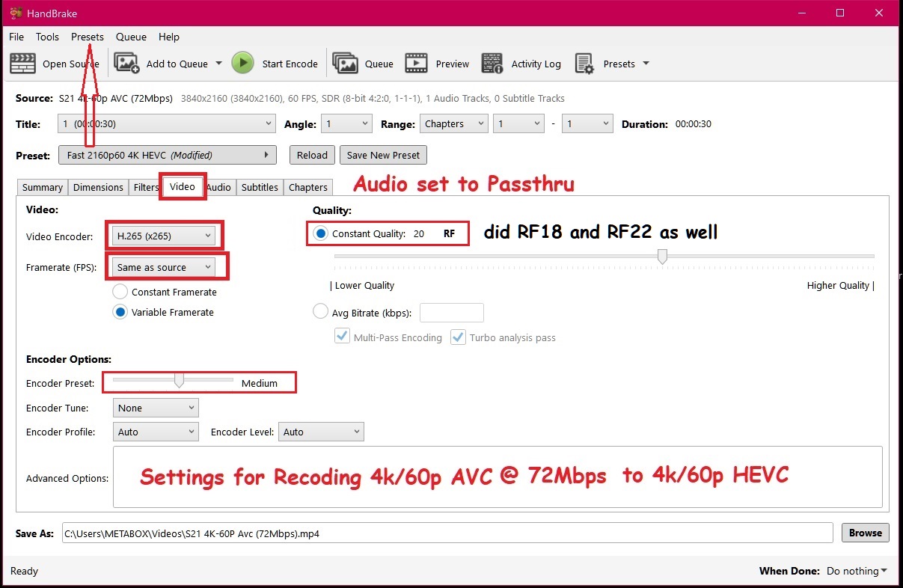
Task: Open the Video Encoder dropdown
Action: point(164,236)
